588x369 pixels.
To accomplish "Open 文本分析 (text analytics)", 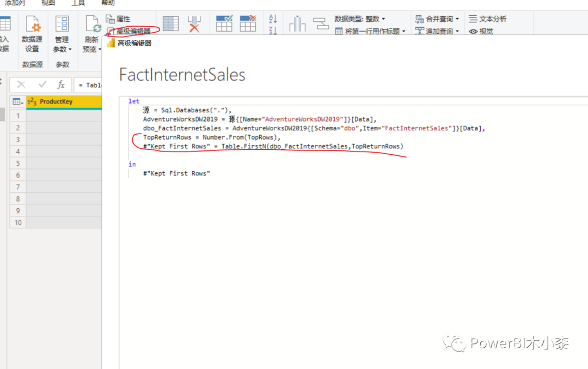I will pos(487,19).
